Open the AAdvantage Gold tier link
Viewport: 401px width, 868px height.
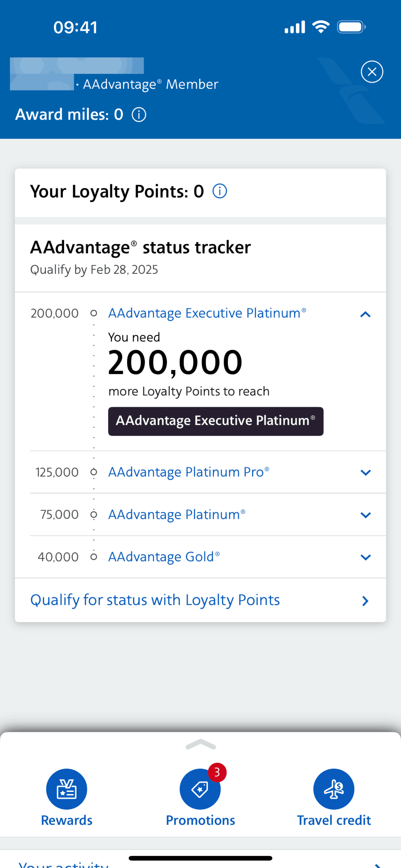click(x=164, y=557)
